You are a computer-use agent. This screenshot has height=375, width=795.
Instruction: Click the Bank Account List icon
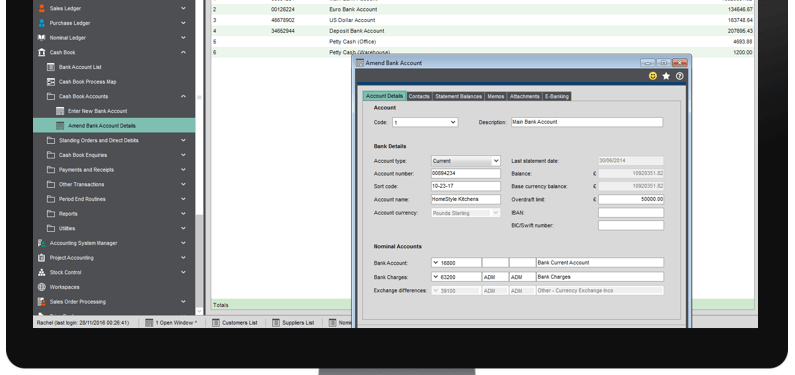[x=51, y=67]
